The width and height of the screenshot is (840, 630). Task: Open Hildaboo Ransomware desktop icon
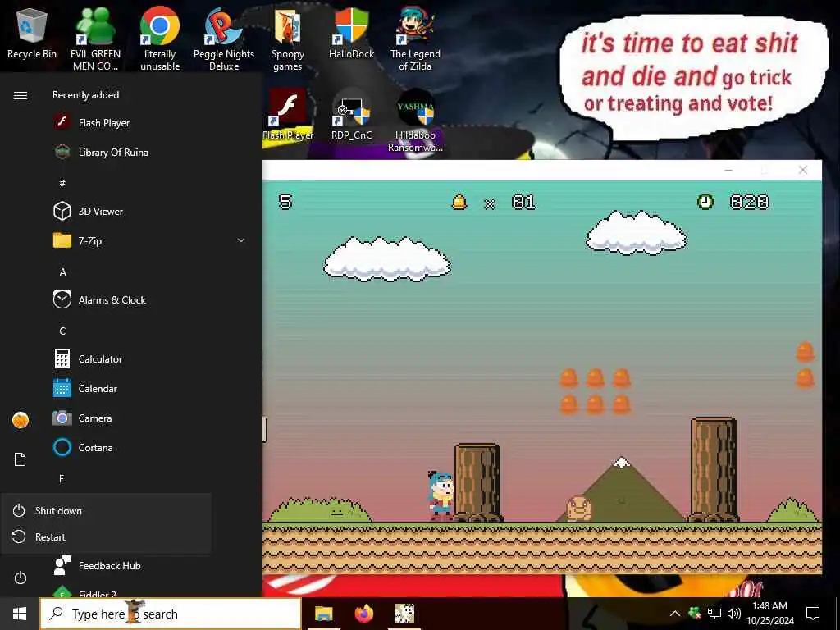[x=415, y=120]
